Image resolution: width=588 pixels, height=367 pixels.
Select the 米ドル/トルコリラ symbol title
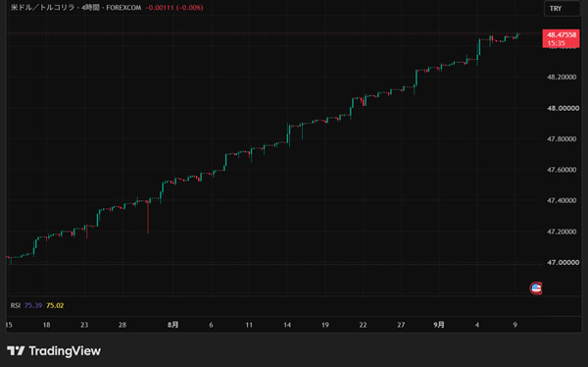tap(42, 8)
